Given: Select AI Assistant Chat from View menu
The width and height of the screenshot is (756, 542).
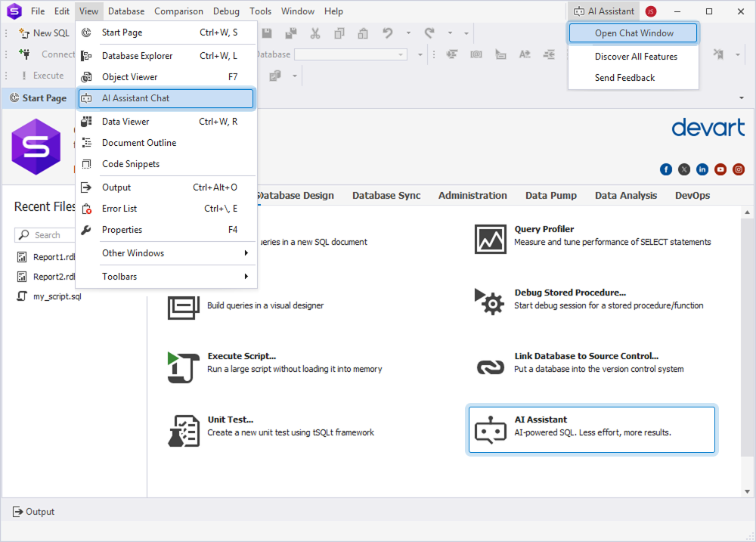Looking at the screenshot, I should [166, 98].
